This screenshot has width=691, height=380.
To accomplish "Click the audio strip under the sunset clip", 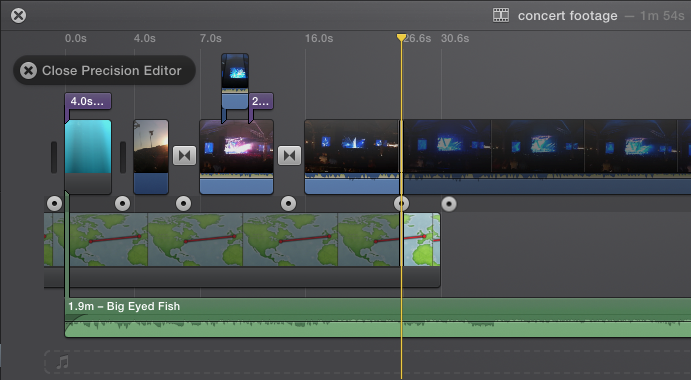I will 151,183.
